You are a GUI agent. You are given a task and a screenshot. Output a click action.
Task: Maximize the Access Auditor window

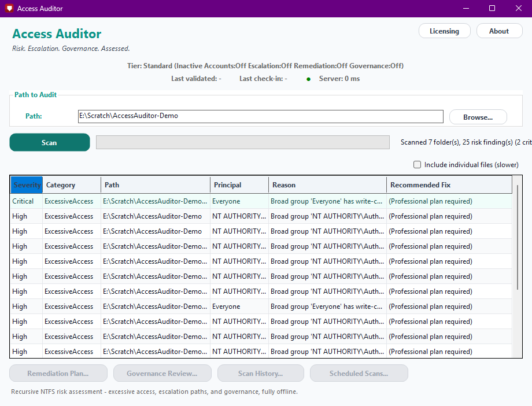492,9
